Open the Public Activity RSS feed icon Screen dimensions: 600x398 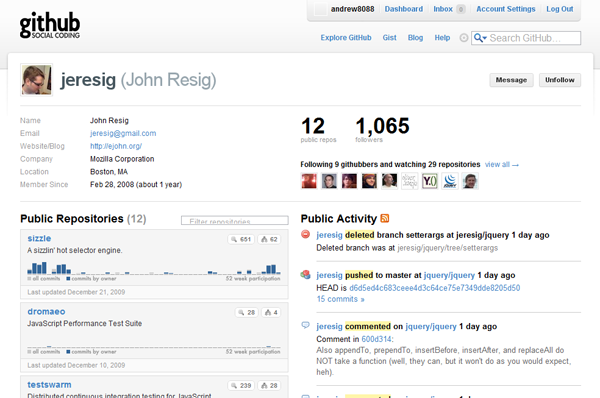[x=385, y=219]
